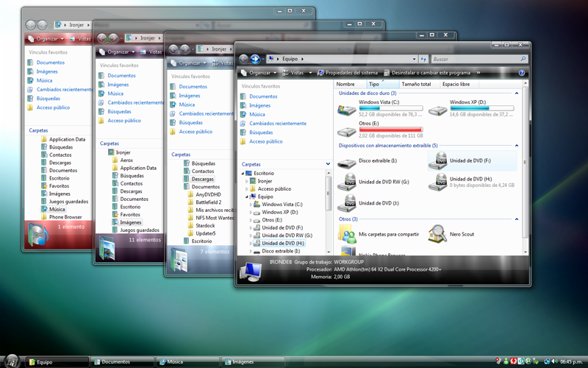Viewport: 588px width, 368px height.
Task: Collapse Unidades de disco duro group
Action: pyautogui.click(x=517, y=93)
